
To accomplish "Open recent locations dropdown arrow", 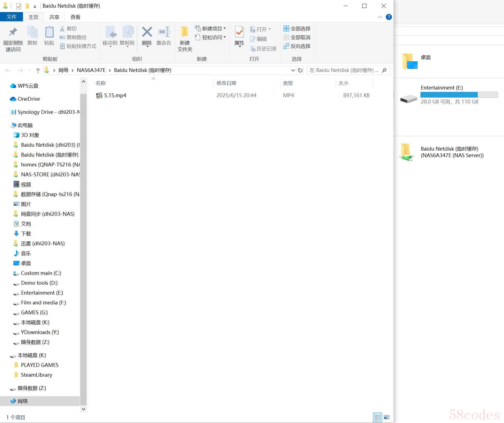I will point(30,71).
